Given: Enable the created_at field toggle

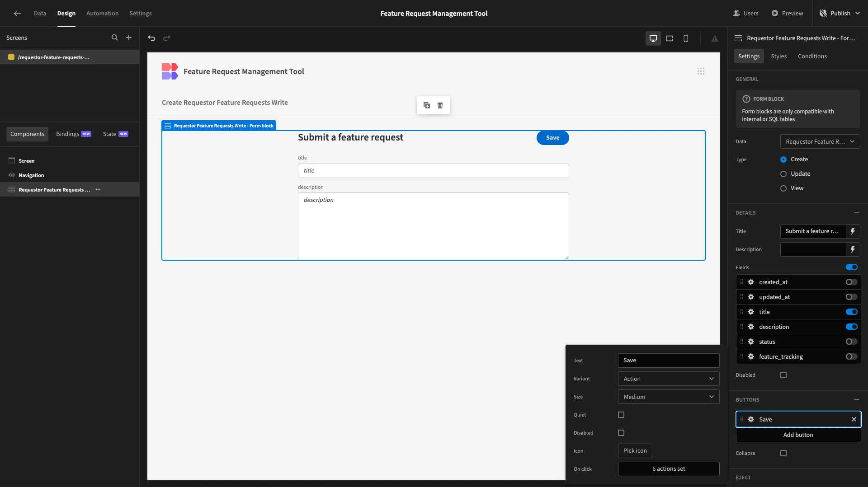Looking at the screenshot, I should pos(851,282).
